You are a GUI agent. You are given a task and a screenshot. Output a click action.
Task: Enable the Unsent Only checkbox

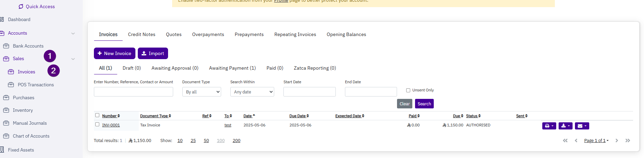(x=408, y=90)
